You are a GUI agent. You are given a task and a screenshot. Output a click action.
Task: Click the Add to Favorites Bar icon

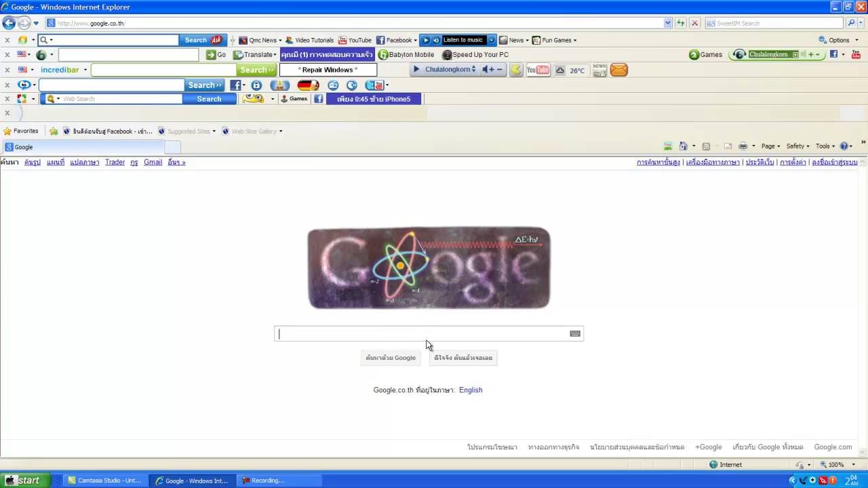point(54,131)
